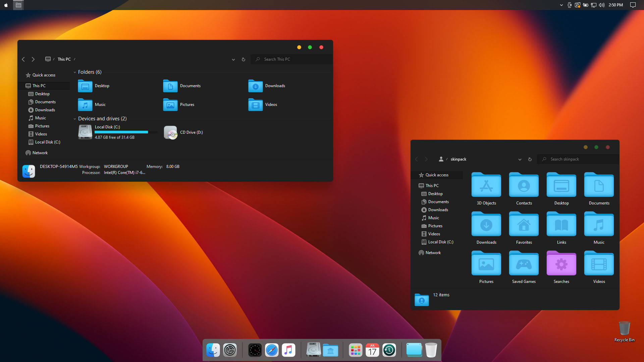The width and height of the screenshot is (644, 362).
Task: Expand address dropdown in skinpack window
Action: click(x=520, y=160)
